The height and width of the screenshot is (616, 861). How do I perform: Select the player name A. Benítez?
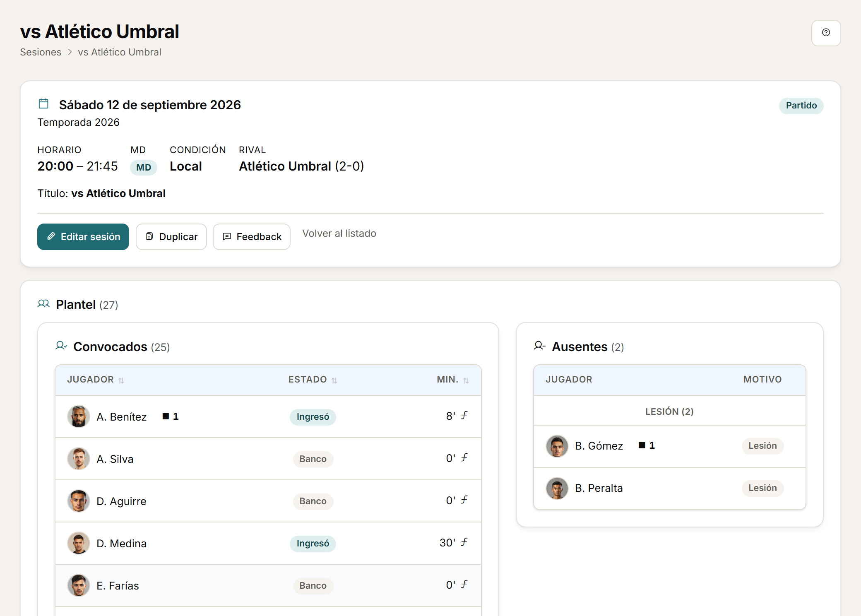tap(122, 417)
